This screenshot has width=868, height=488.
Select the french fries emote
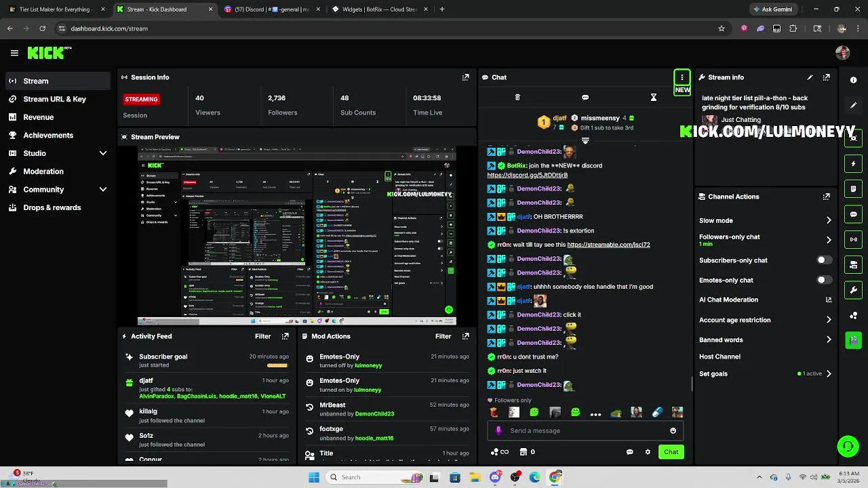[494, 412]
